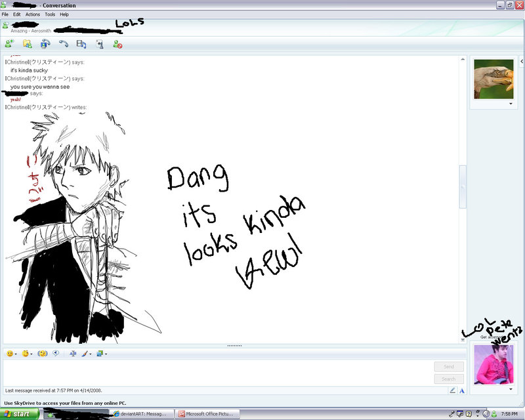Send a file or photo to Christine
525x420 pixels.
click(x=27, y=43)
